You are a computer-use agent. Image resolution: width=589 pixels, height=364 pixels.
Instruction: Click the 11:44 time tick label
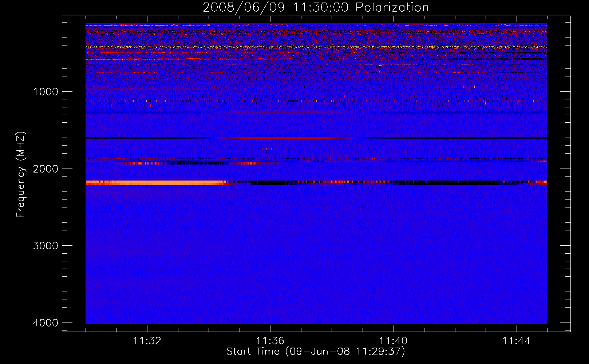click(x=517, y=341)
